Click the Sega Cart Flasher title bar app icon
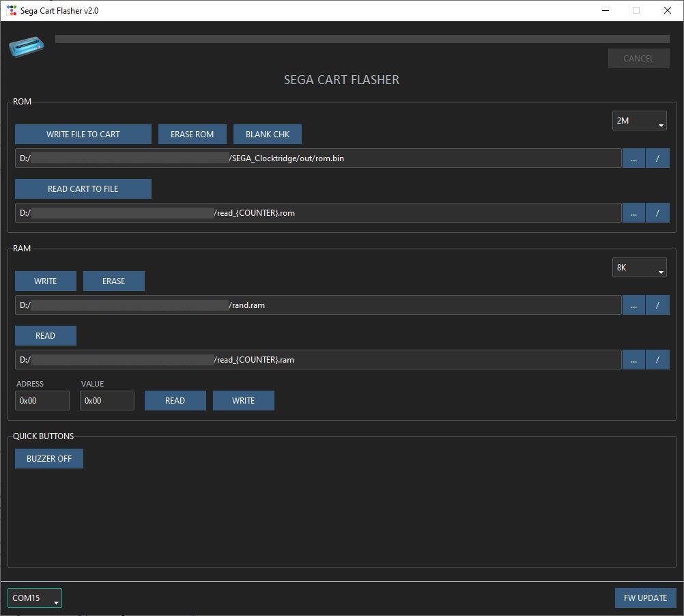 [x=12, y=10]
